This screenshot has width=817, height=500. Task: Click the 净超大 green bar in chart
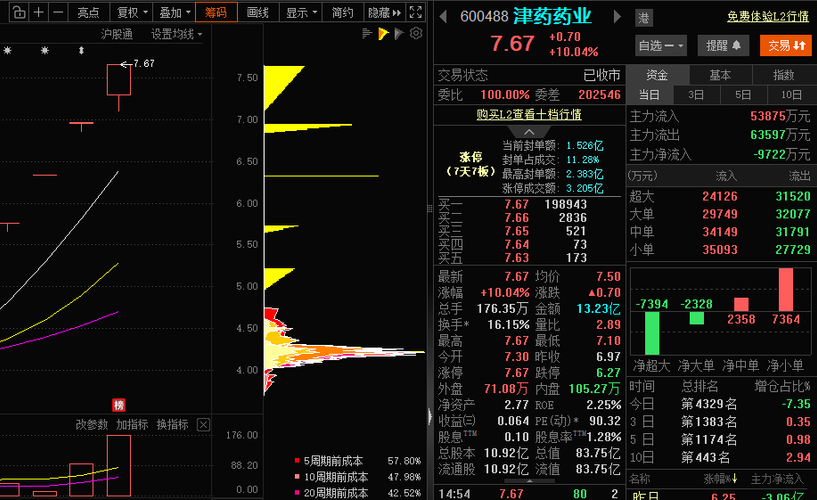pyautogui.click(x=652, y=333)
